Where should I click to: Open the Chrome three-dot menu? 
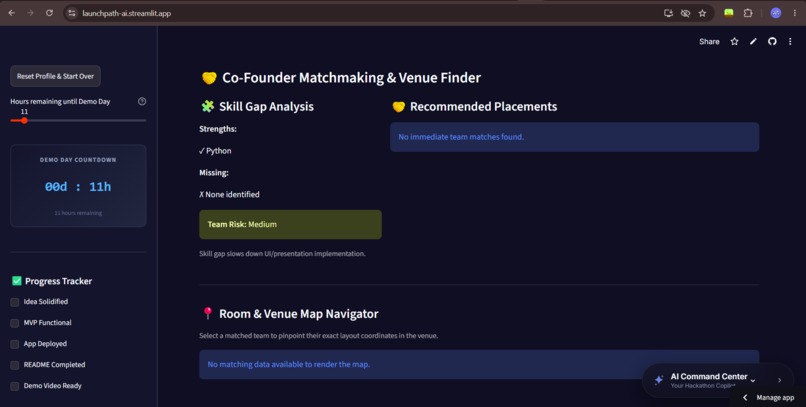click(x=795, y=13)
